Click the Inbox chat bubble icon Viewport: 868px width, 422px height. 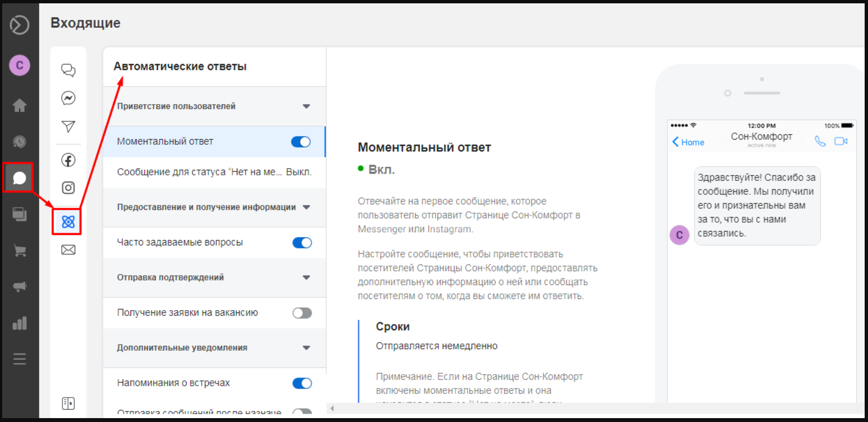coord(19,178)
